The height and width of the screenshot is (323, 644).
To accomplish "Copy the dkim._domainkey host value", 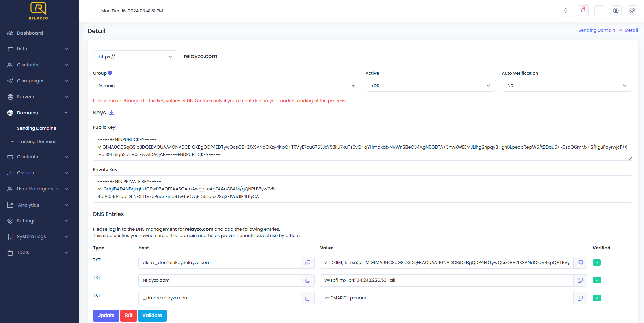I will tap(308, 263).
